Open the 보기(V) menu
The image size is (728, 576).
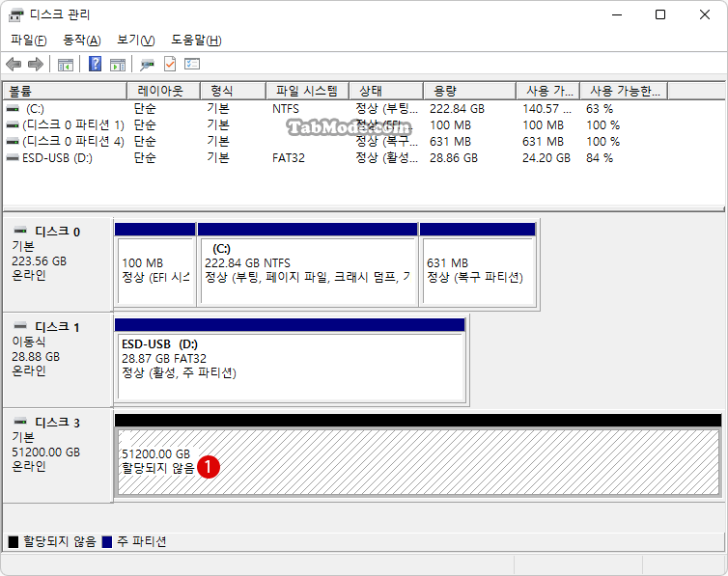coord(135,41)
